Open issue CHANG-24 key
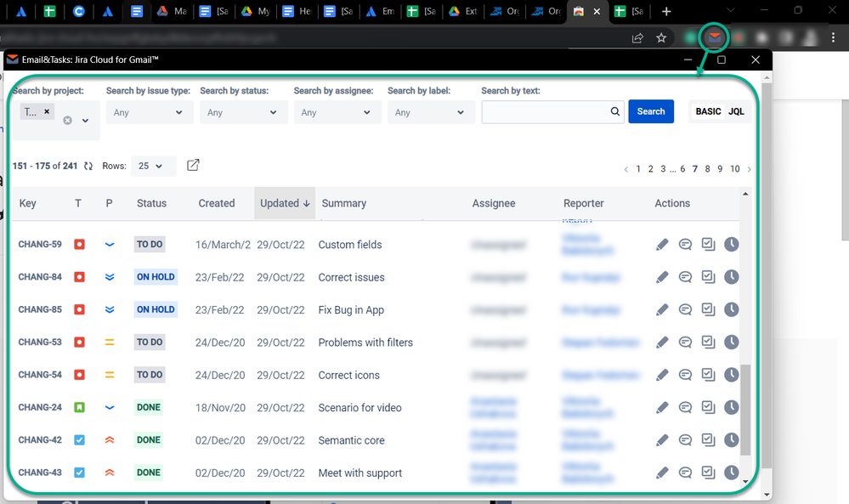The image size is (849, 504). point(40,407)
